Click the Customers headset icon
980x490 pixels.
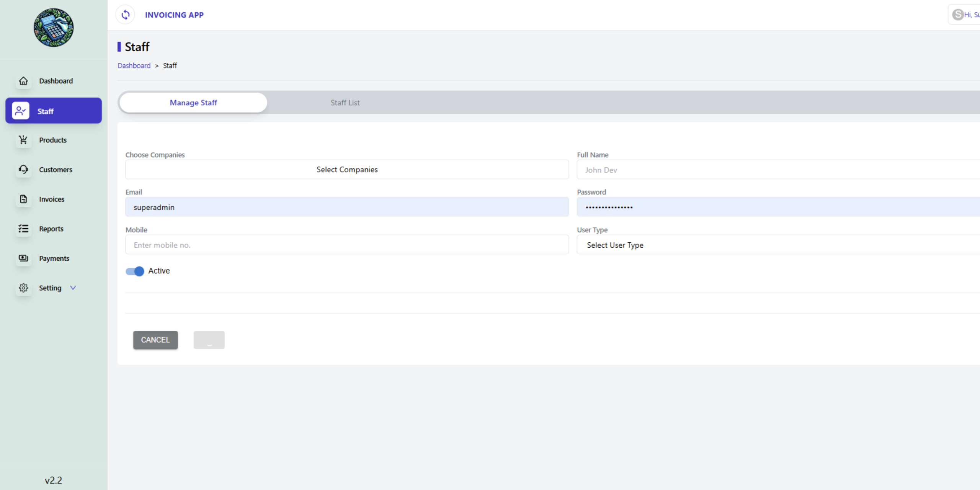click(23, 170)
